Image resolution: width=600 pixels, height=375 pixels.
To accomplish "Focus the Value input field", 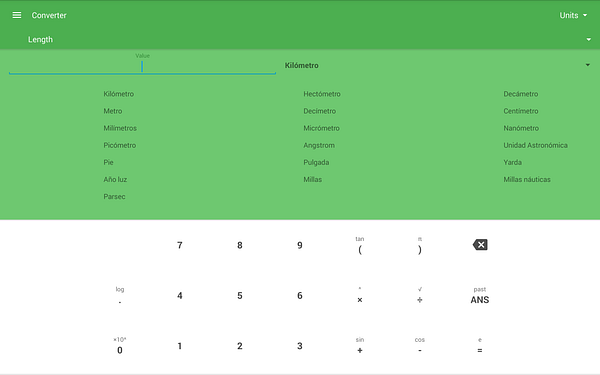I will (142, 67).
